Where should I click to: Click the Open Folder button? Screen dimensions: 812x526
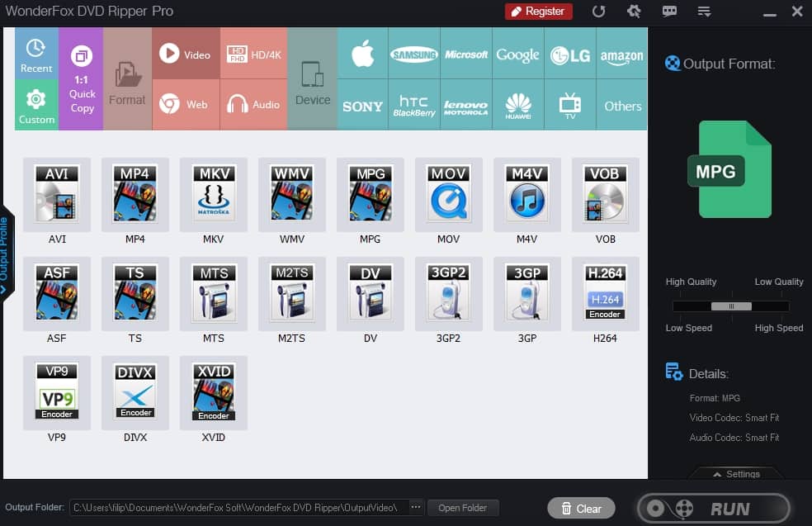coord(463,508)
